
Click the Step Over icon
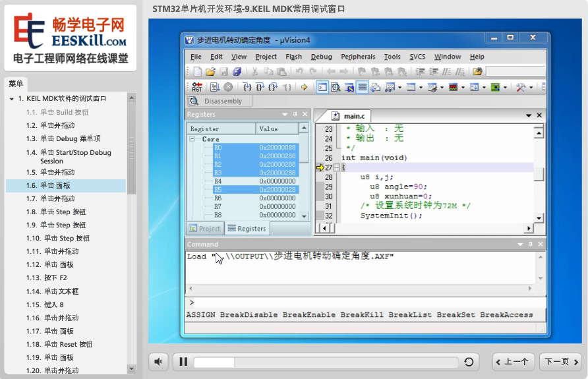[x=260, y=88]
